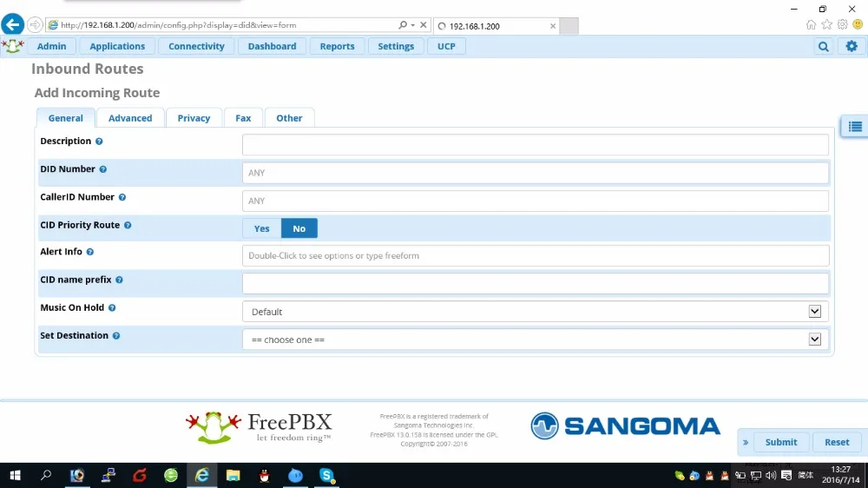Open browser Home icon
The width and height of the screenshot is (868, 488).
pyautogui.click(x=811, y=24)
